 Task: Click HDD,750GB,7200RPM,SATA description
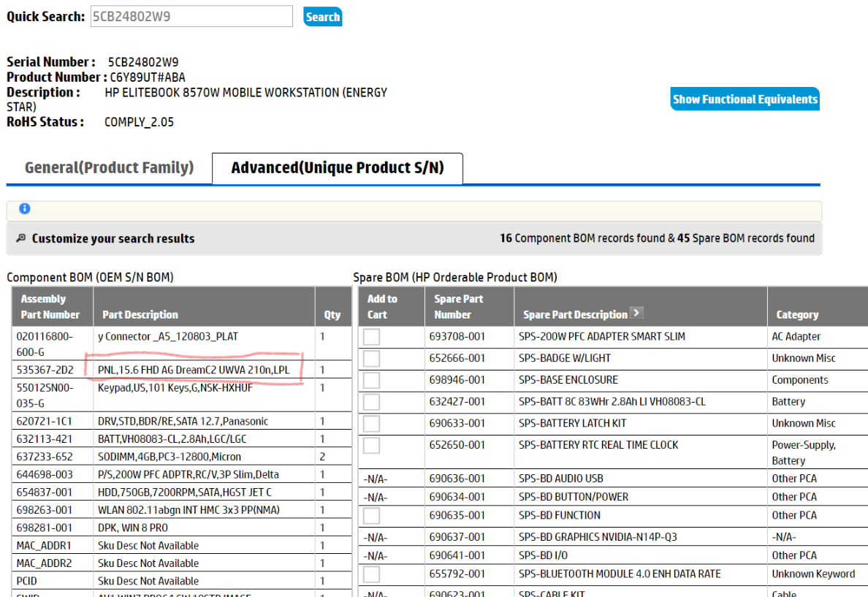click(x=184, y=493)
